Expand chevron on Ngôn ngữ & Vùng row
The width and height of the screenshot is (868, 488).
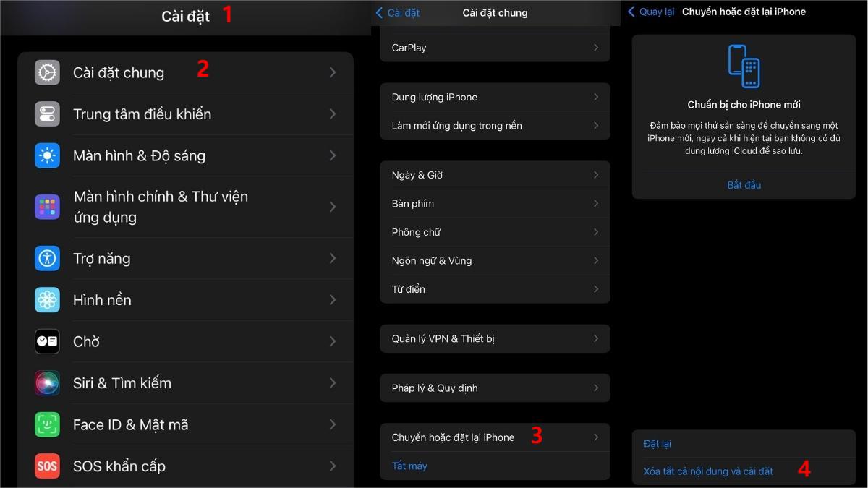[596, 261]
